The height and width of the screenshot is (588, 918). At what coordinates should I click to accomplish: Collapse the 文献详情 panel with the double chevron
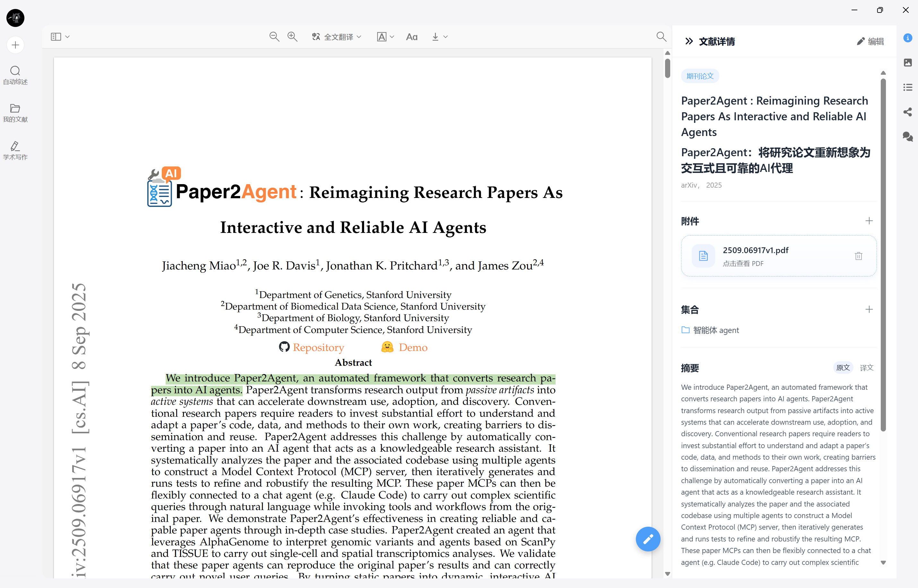(689, 41)
